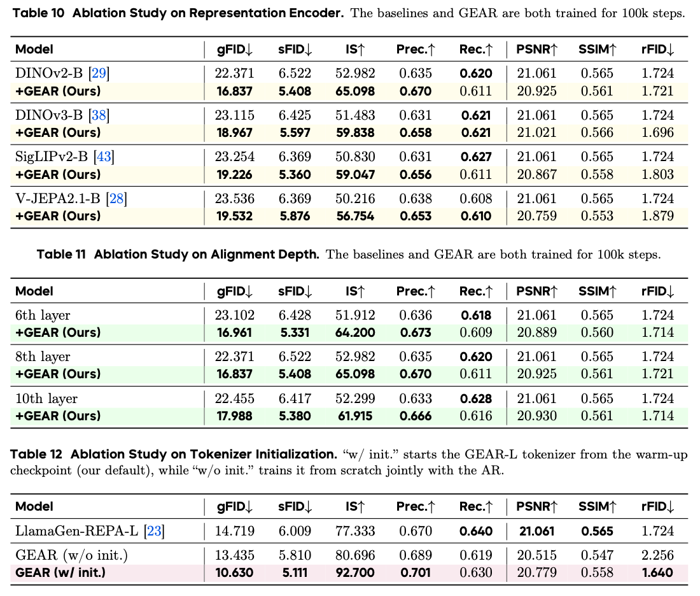Open citation link 29 next to DINOv2-B

pyautogui.click(x=99, y=73)
